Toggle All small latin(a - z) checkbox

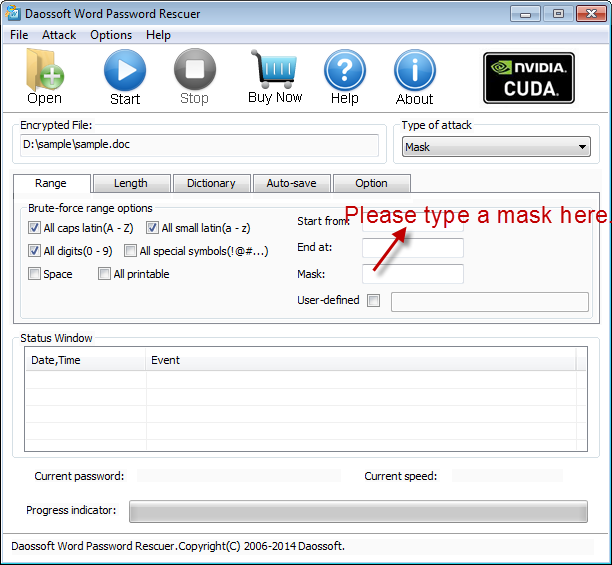[152, 227]
